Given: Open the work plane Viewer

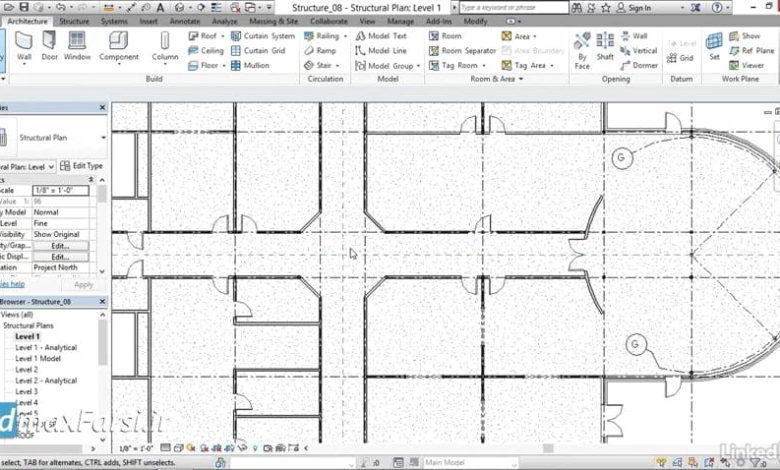Looking at the screenshot, I should point(746,66).
